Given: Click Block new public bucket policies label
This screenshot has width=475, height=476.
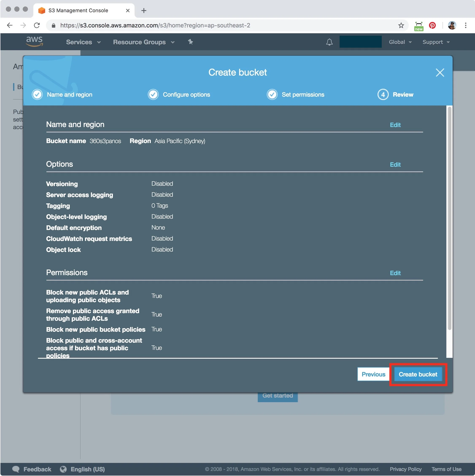Looking at the screenshot, I should [96, 329].
